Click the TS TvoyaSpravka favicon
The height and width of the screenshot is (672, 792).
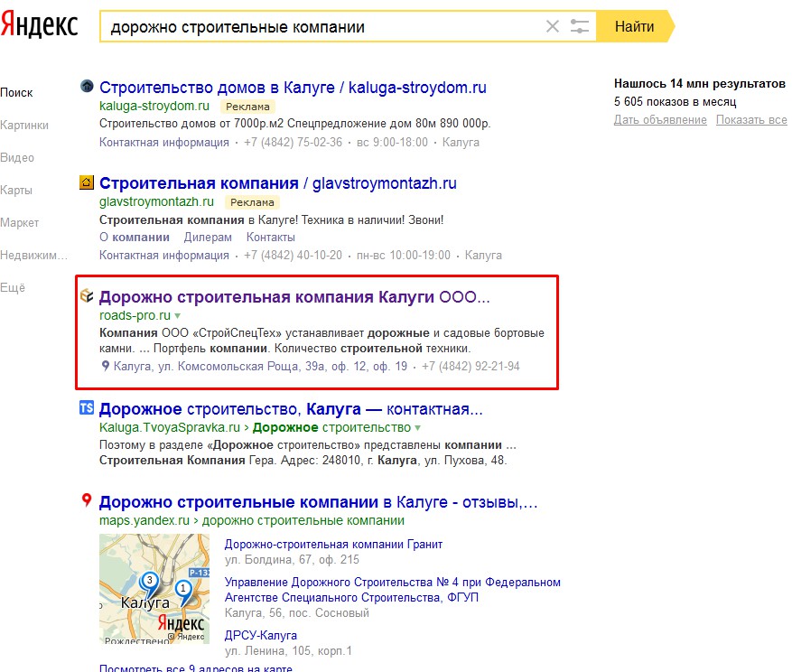(87, 407)
